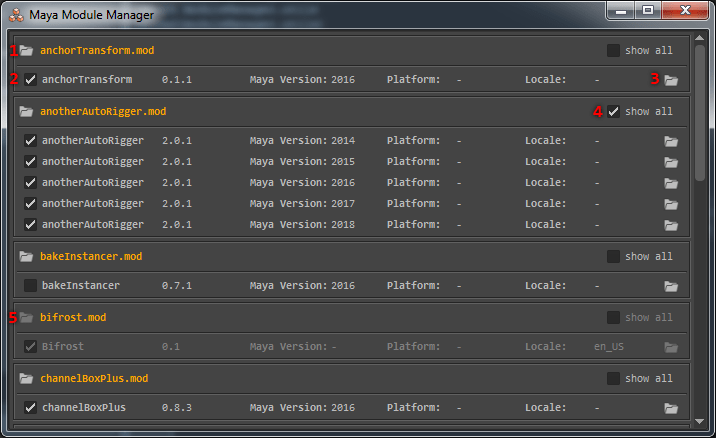Screen dimensions: 716x438
Task: Open content folder for anotherAutoRigger Maya 2015
Action: coord(671,162)
